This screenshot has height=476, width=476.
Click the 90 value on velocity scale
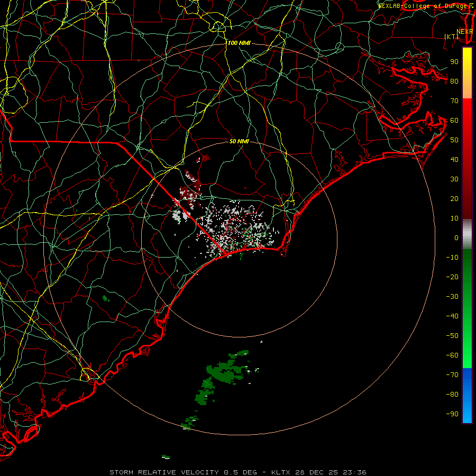coord(454,62)
